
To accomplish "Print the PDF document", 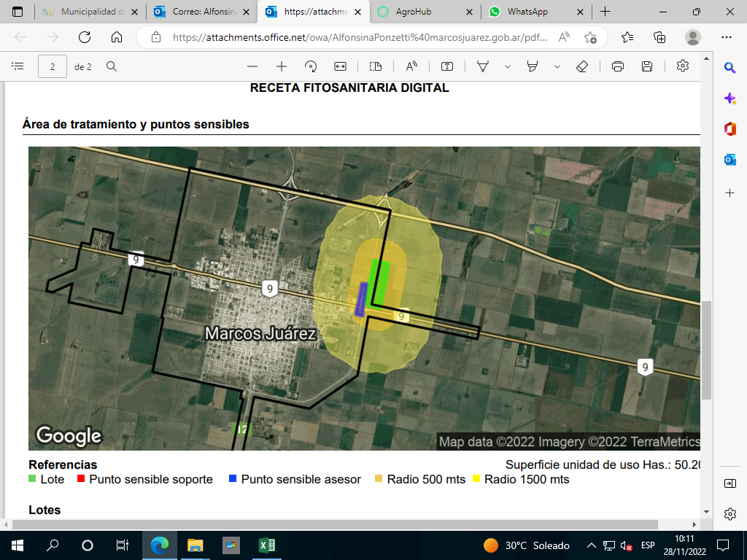I will pos(618,66).
